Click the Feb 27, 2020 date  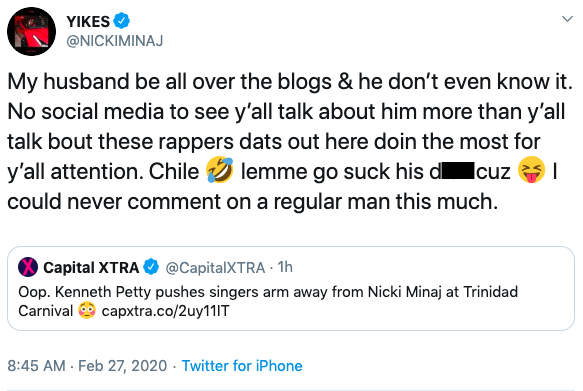123,366
